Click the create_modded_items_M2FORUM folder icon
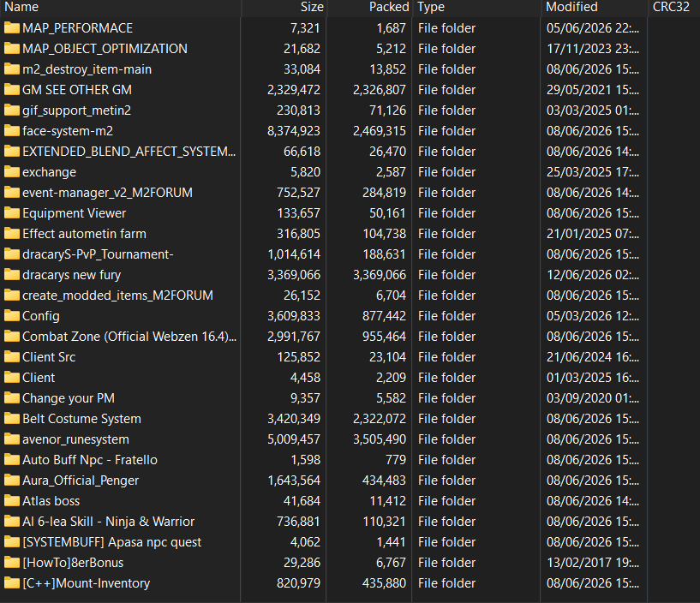The height and width of the screenshot is (603, 700). pyautogui.click(x=12, y=295)
